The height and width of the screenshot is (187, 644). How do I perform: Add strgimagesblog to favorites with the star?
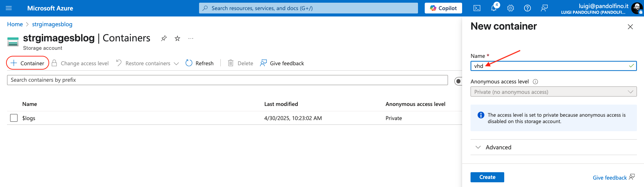(x=178, y=38)
